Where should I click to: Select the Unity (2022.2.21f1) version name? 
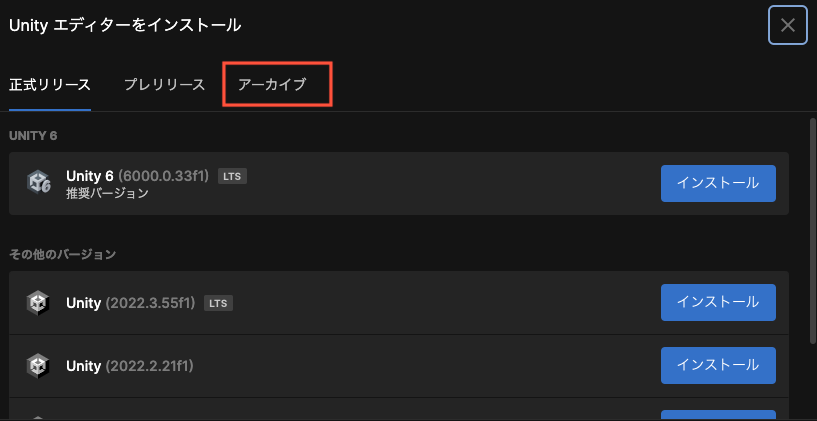pyautogui.click(x=130, y=366)
